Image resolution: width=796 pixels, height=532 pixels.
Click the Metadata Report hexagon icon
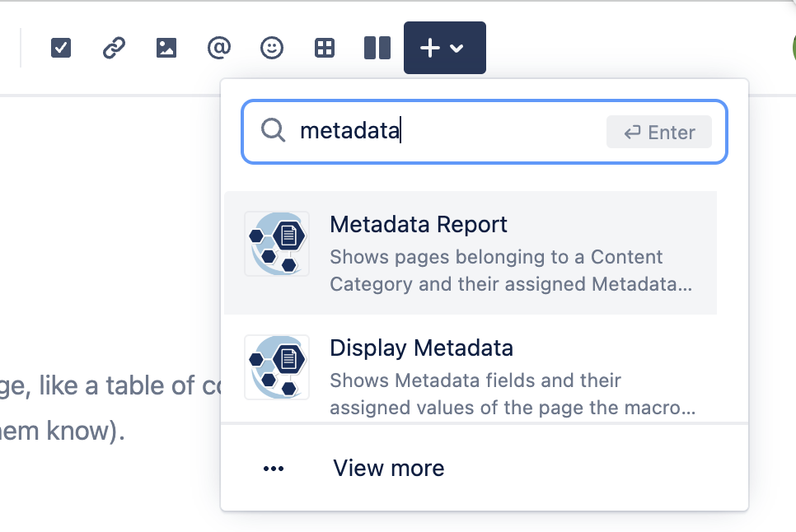(x=277, y=244)
